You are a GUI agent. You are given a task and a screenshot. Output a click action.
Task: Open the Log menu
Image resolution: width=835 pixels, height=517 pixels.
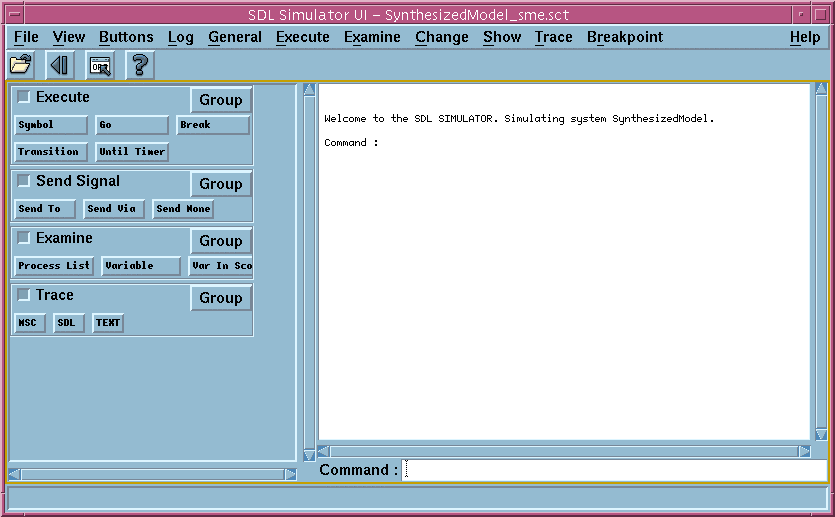(x=181, y=37)
